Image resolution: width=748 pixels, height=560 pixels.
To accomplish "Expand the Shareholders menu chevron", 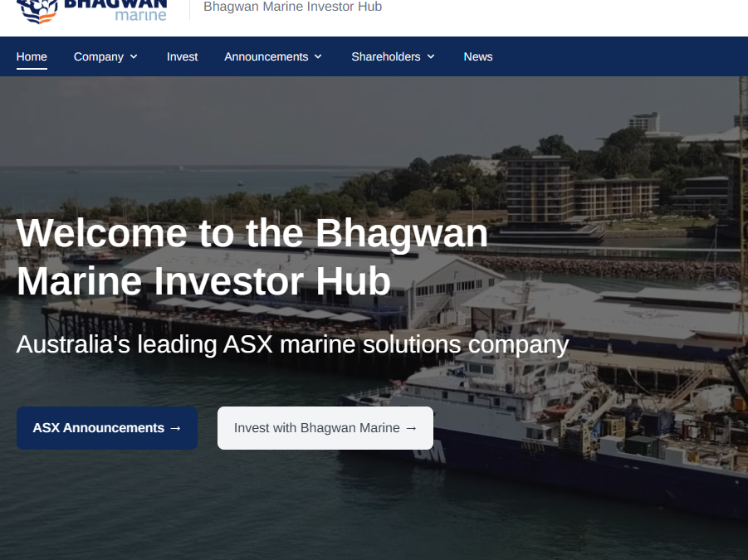I will click(431, 56).
